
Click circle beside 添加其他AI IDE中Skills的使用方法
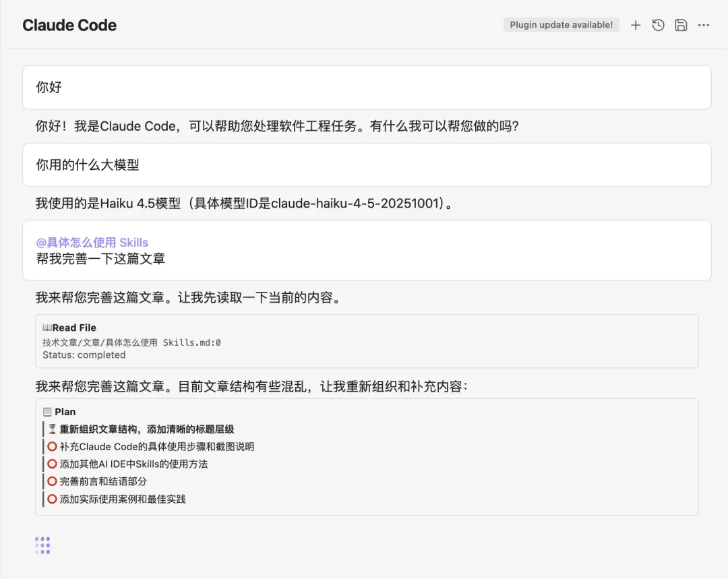coord(52,464)
